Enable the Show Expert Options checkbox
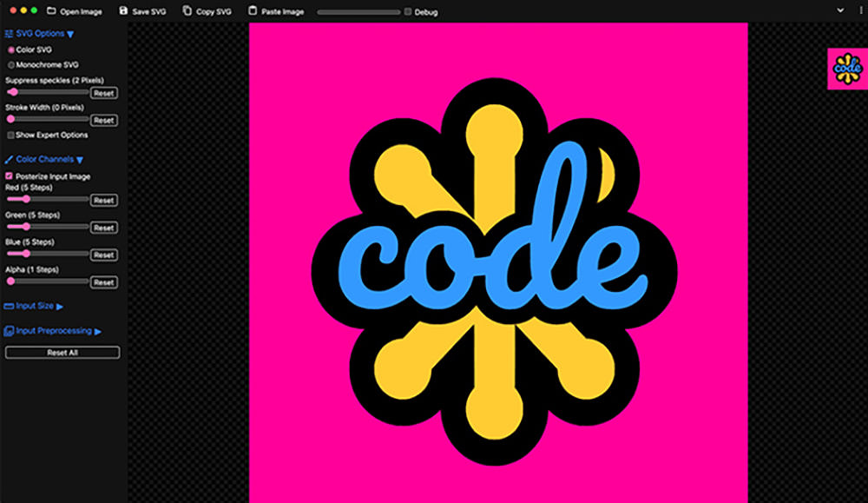Image resolution: width=868 pixels, height=503 pixels. point(10,136)
